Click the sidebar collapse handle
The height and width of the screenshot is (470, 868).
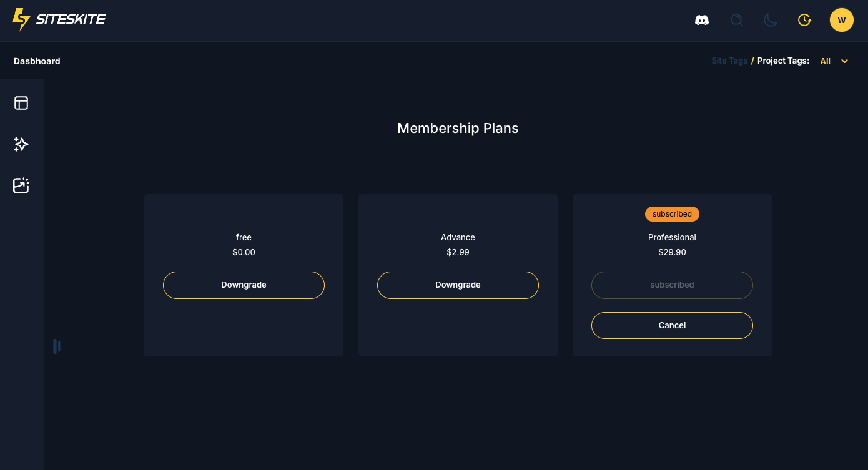point(56,346)
